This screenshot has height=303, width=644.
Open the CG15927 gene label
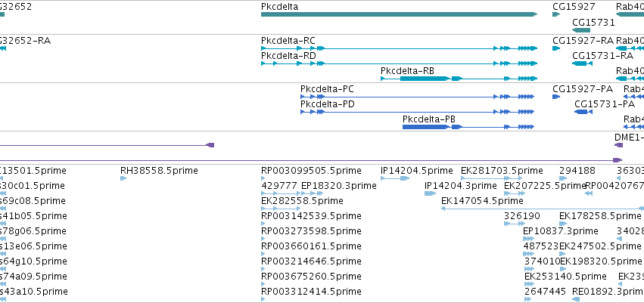[574, 7]
